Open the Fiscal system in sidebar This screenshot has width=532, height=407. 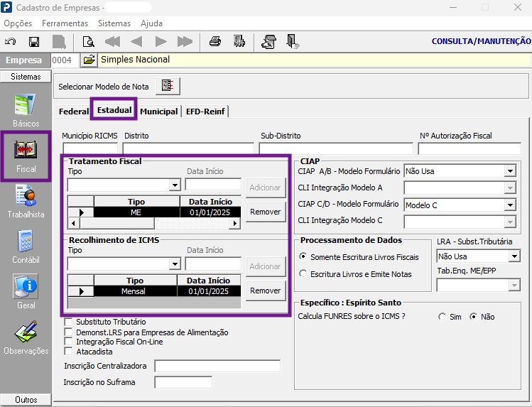(x=26, y=156)
